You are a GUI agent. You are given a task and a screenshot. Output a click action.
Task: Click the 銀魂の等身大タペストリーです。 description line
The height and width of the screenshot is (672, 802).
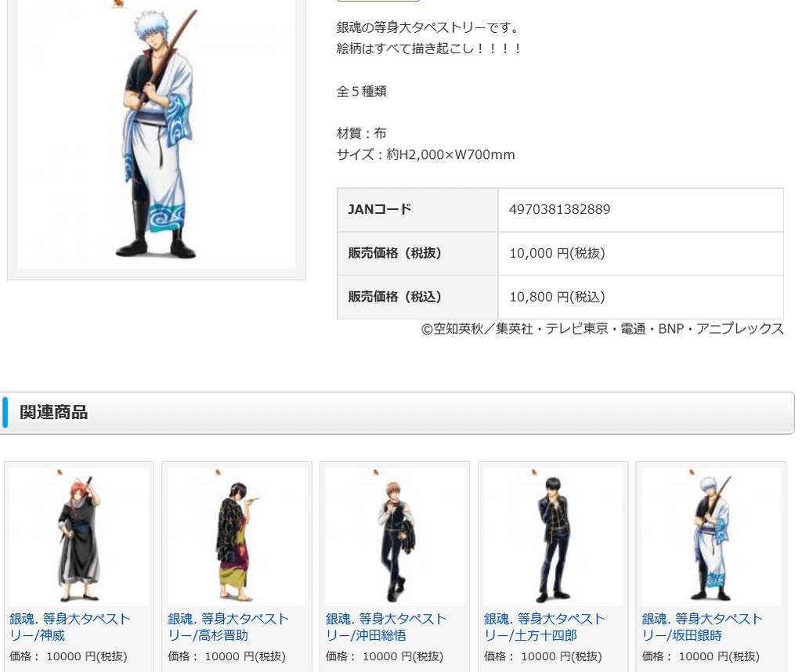428,27
